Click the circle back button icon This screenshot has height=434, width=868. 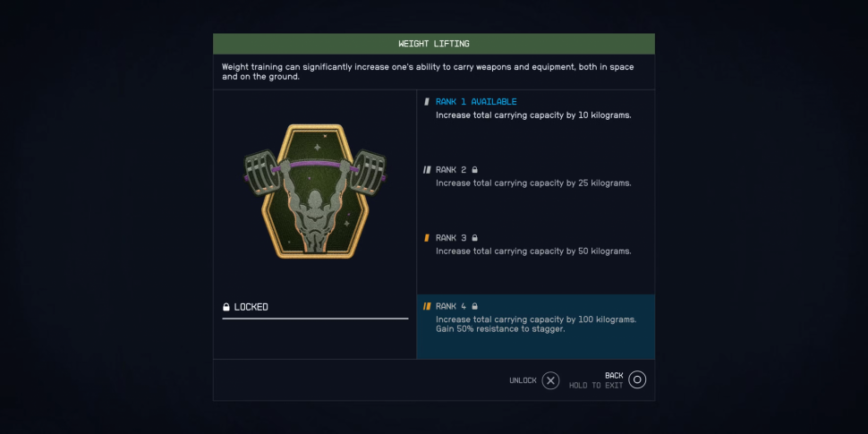coord(637,379)
